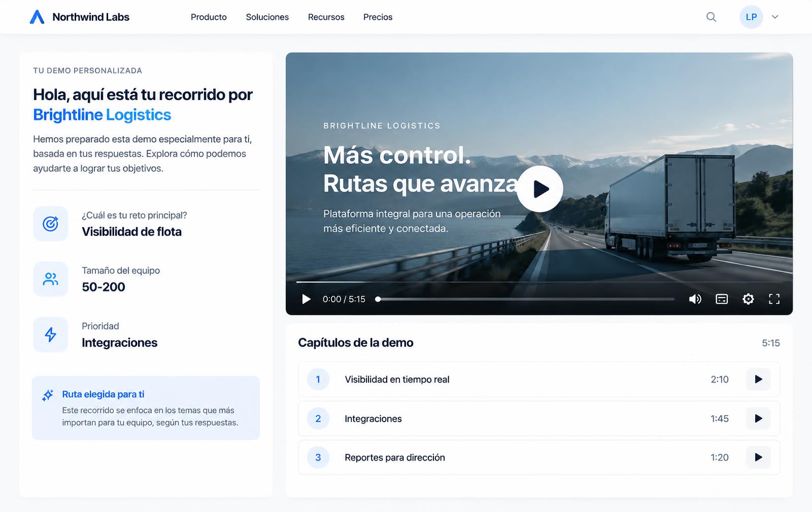Image resolution: width=812 pixels, height=512 pixels.
Task: Click the 2:10 chapter duration
Action: [720, 379]
